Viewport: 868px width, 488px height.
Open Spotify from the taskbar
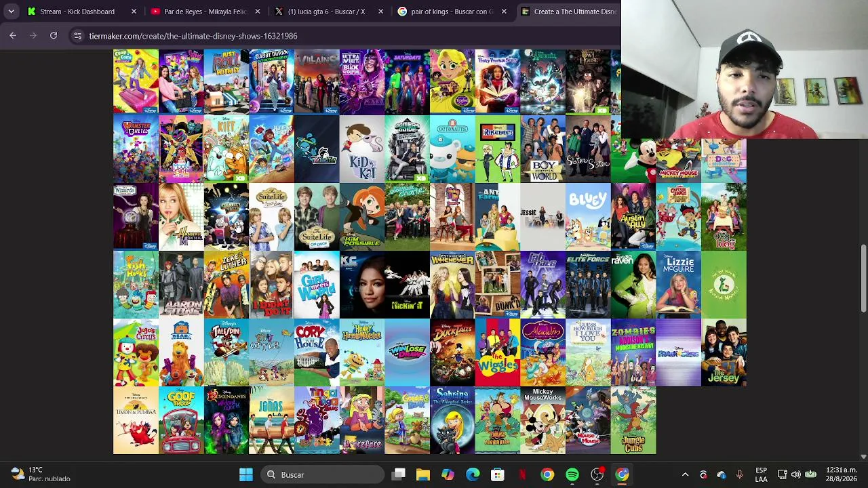tap(572, 474)
